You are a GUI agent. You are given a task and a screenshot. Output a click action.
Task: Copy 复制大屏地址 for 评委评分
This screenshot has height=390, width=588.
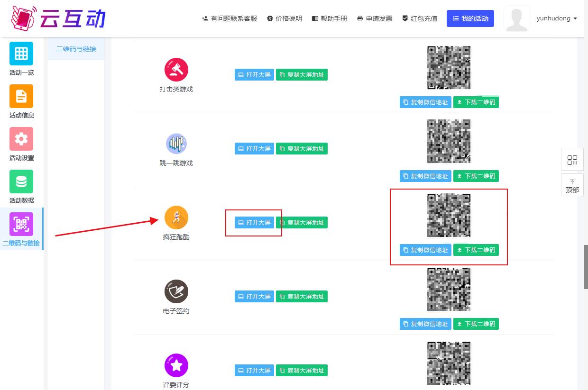pos(302,371)
